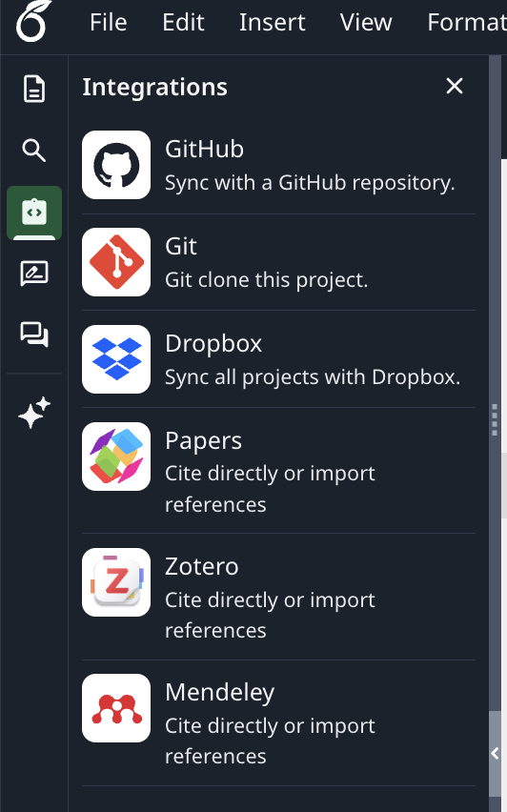507x812 pixels.
Task: Click the Papers app icon
Action: pos(116,457)
